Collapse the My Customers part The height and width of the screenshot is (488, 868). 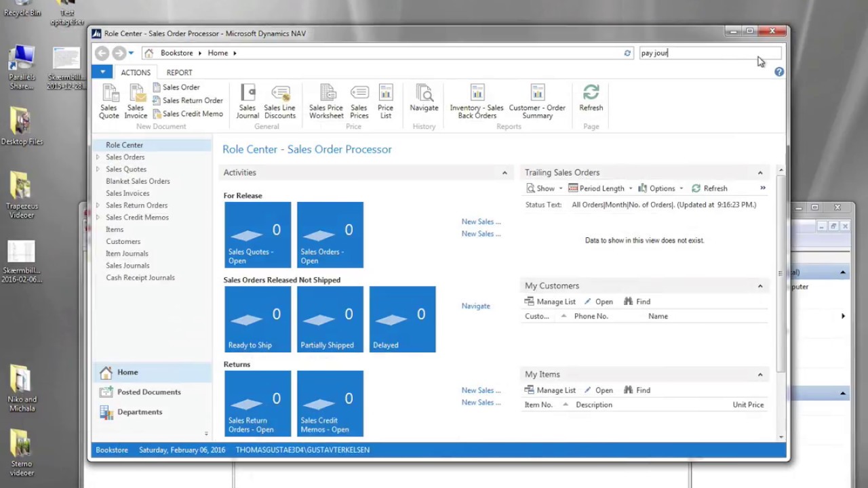coord(760,286)
